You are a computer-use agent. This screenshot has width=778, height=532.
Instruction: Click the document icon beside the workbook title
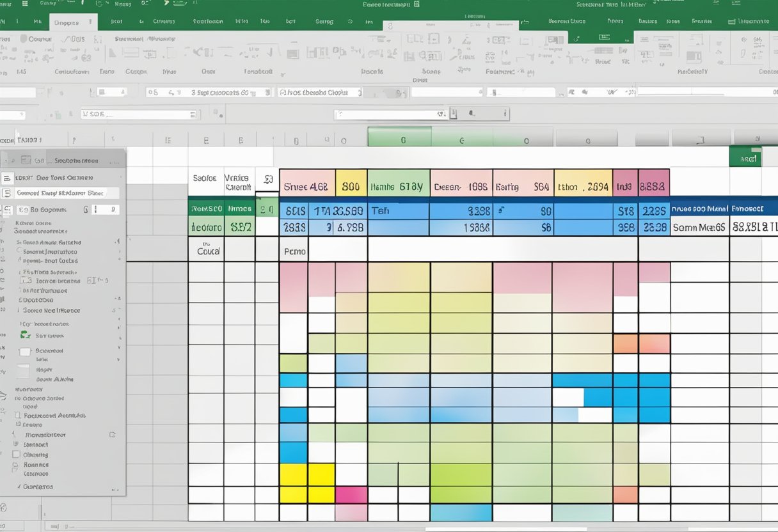[x=417, y=4]
